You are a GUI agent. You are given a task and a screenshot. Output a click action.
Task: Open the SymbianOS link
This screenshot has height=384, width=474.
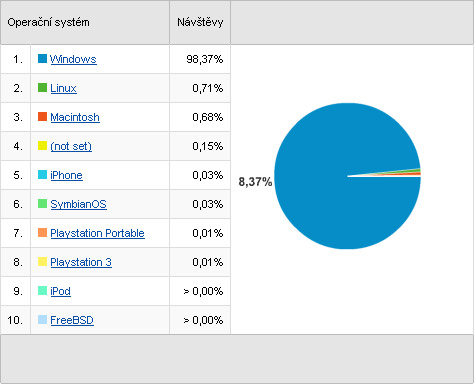[78, 204]
